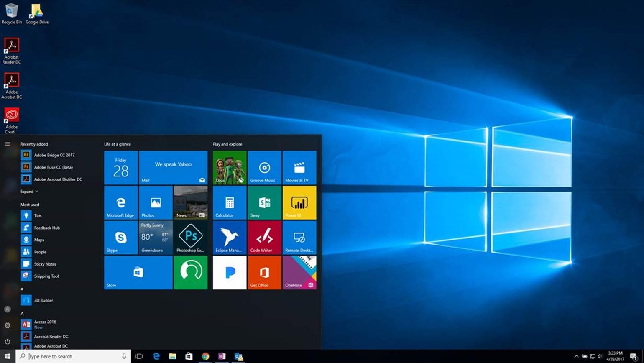Click the Life at a glance group title
Screen dimensions: 644x363
click(118, 144)
